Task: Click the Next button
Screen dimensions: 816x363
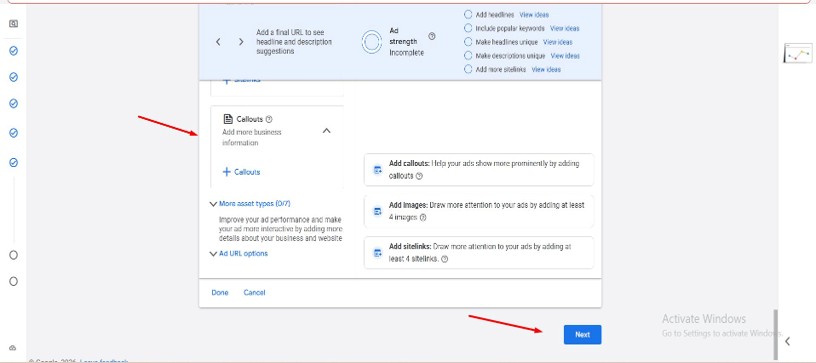Action: pyautogui.click(x=582, y=334)
